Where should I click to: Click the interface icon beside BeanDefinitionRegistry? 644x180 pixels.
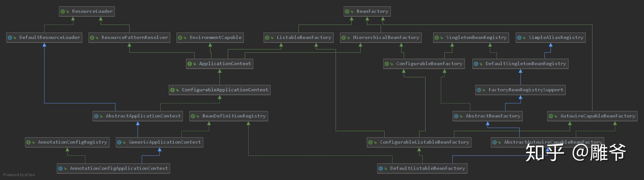tap(193, 116)
